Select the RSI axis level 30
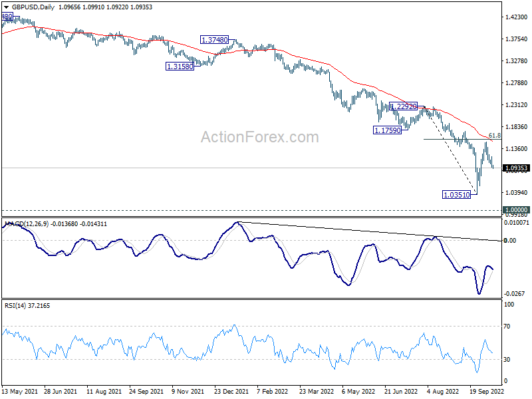This screenshot has width=532, height=399. (507, 360)
